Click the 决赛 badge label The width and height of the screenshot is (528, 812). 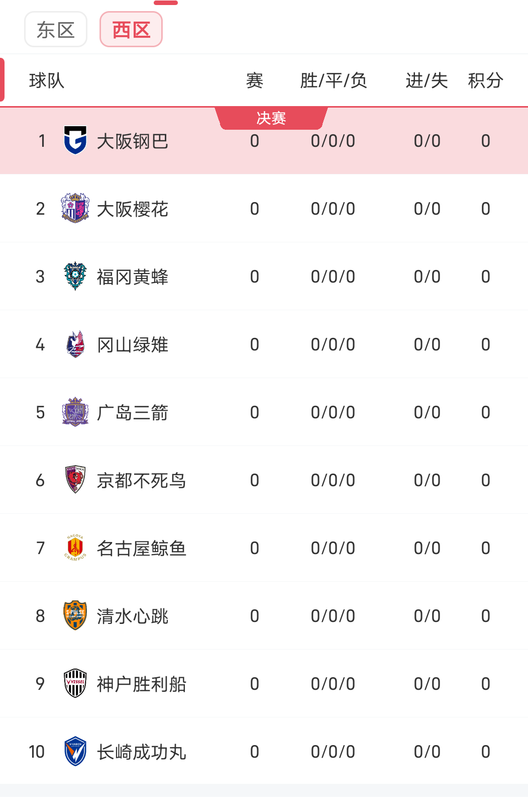click(271, 118)
